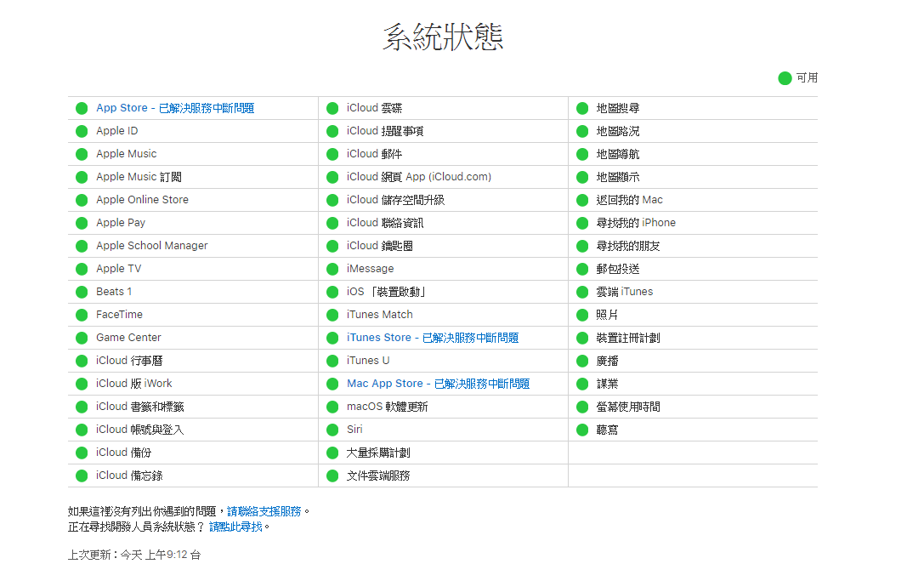Select the iOS「裝置啟動」row text
Image resolution: width=924 pixels, height=581 pixels.
tap(386, 292)
